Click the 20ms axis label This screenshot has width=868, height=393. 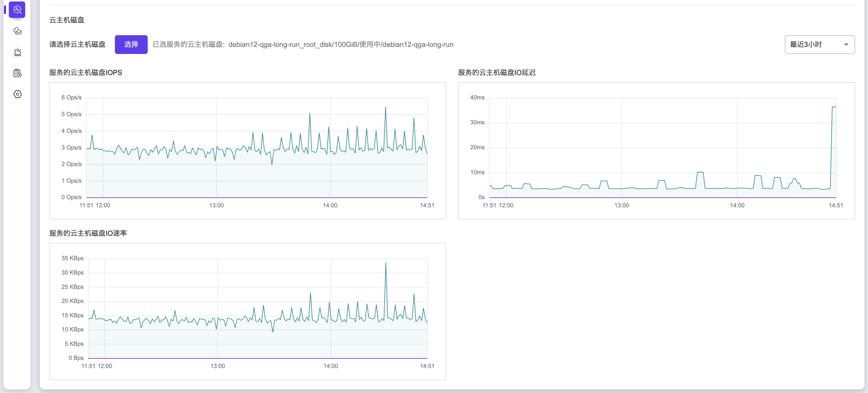pos(477,148)
